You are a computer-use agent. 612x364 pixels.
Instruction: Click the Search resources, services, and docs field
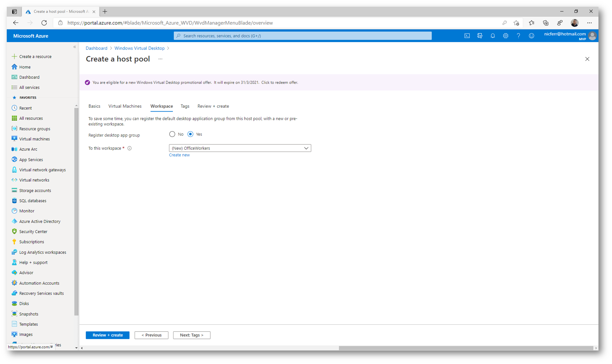(303, 36)
